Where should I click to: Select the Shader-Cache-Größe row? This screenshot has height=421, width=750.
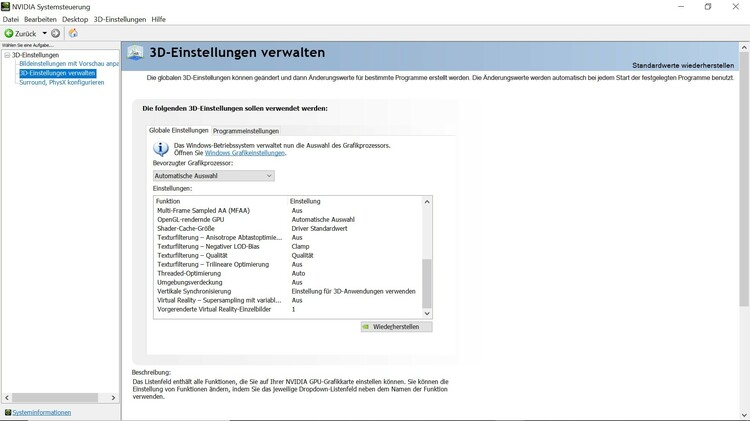[x=288, y=229]
